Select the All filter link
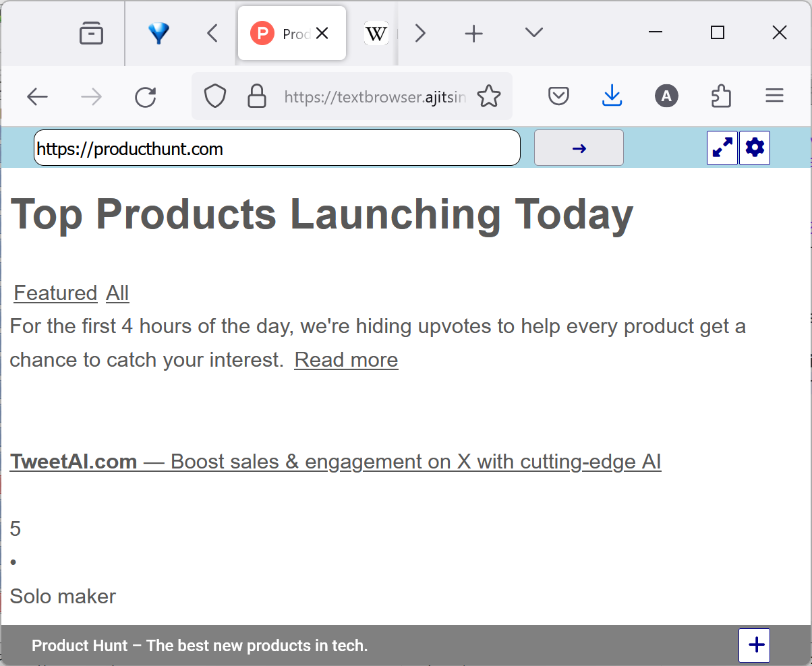 pos(117,293)
